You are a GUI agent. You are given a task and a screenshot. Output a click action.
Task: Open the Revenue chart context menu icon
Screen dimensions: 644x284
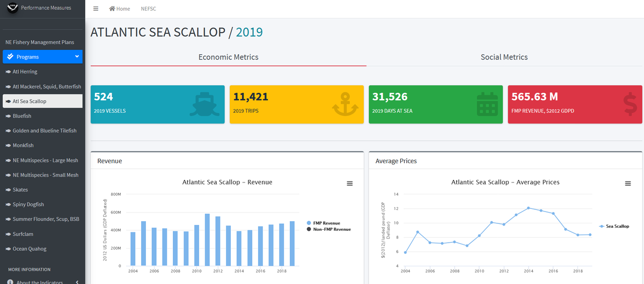[350, 184]
